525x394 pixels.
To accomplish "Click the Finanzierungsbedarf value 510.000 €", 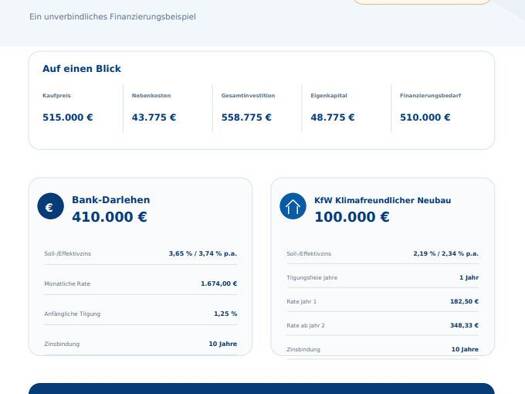I will point(425,117).
